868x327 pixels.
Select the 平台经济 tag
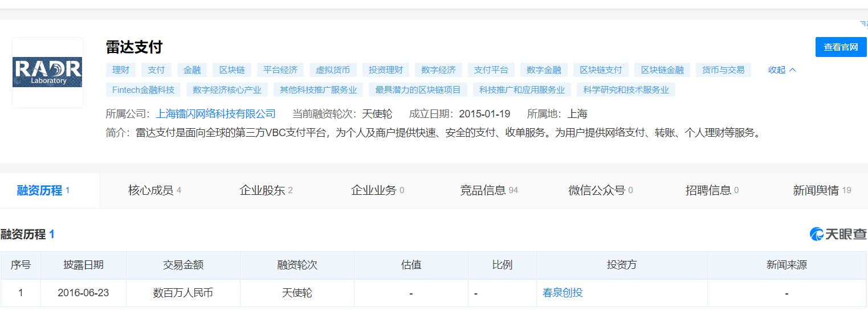(x=280, y=70)
